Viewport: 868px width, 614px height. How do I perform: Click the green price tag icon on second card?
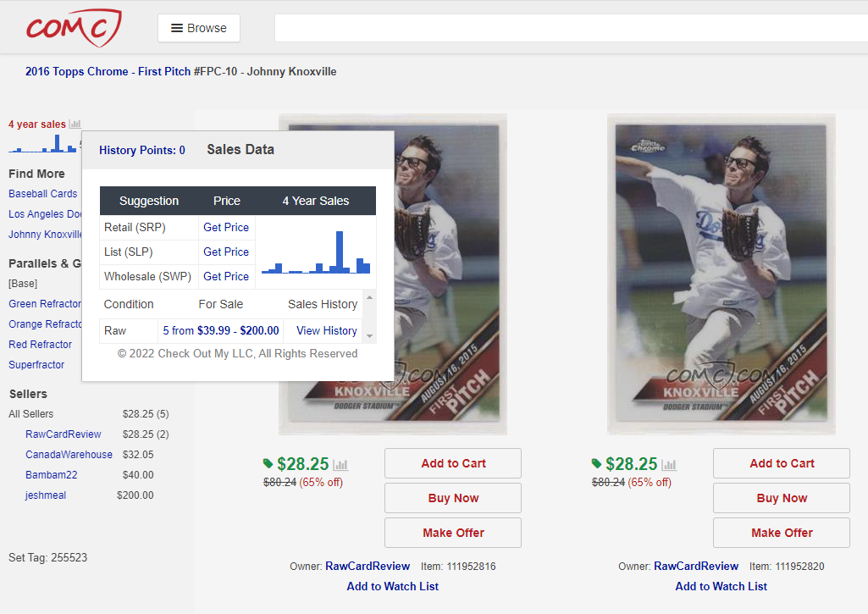tap(597, 463)
